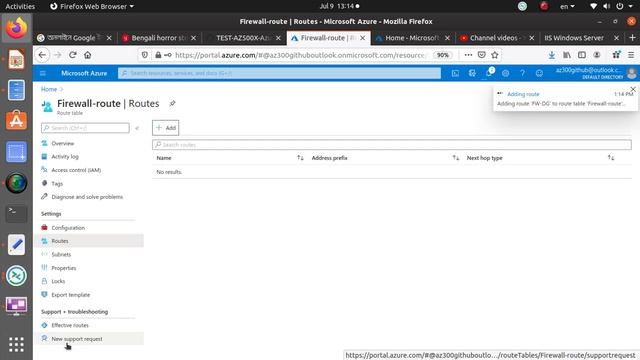Pin Firewall-route blade to dashboard

tap(172, 104)
